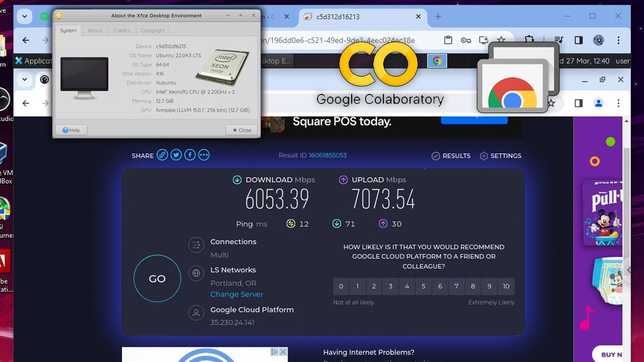This screenshot has height=362, width=644.
Task: Close the c5d312d16213 tab
Action: pos(418,17)
